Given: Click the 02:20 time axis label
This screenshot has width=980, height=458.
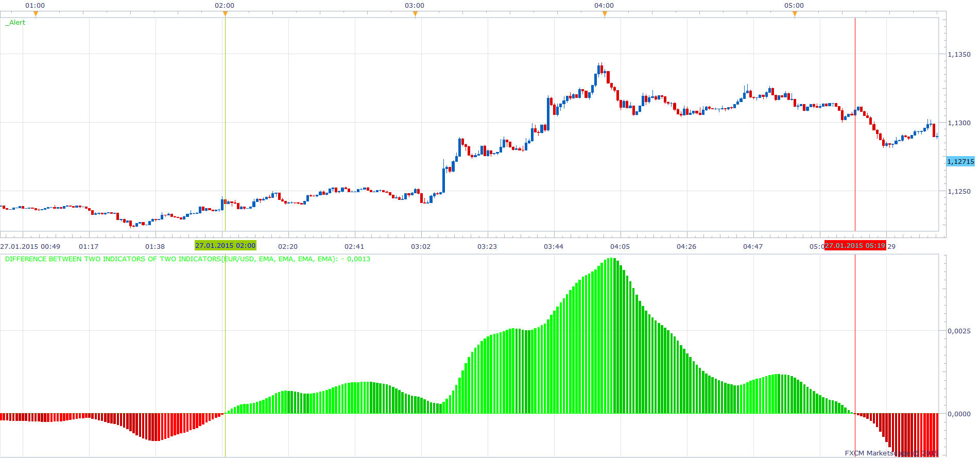Looking at the screenshot, I should pyautogui.click(x=288, y=246).
